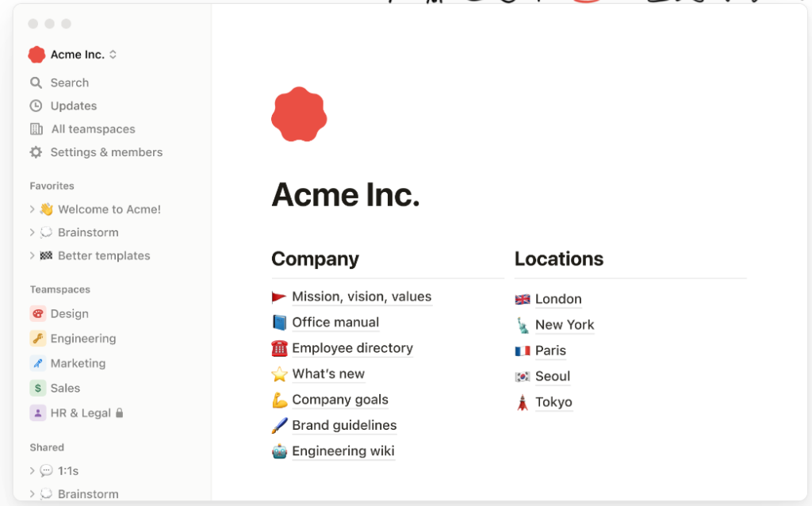Viewport: 812px width, 506px height.
Task: Expand the 1:1s shared page
Action: point(33,470)
